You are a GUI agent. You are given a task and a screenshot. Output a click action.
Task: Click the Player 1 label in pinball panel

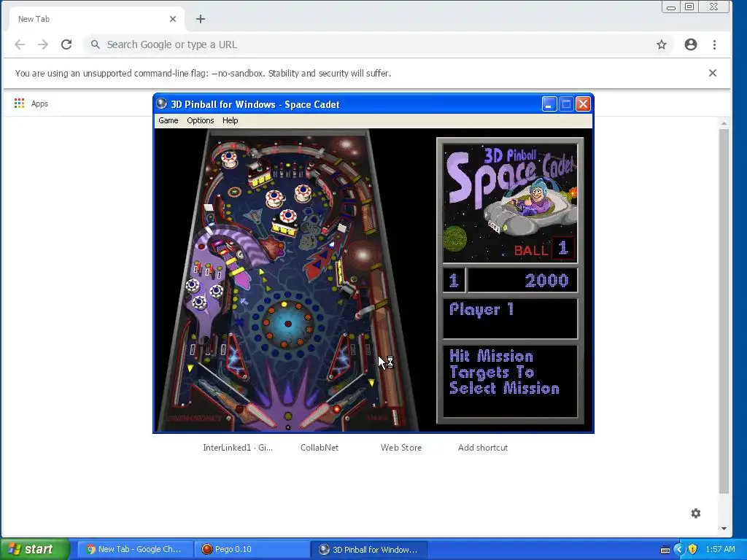click(481, 310)
